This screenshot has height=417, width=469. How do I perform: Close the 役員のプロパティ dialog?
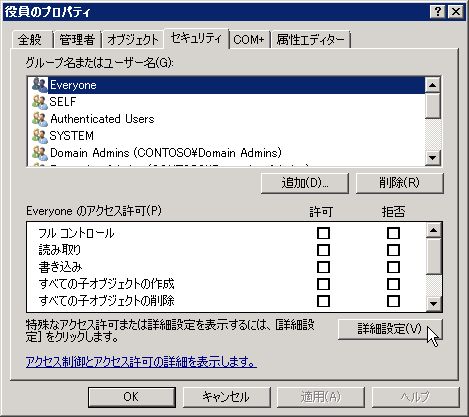456,12
